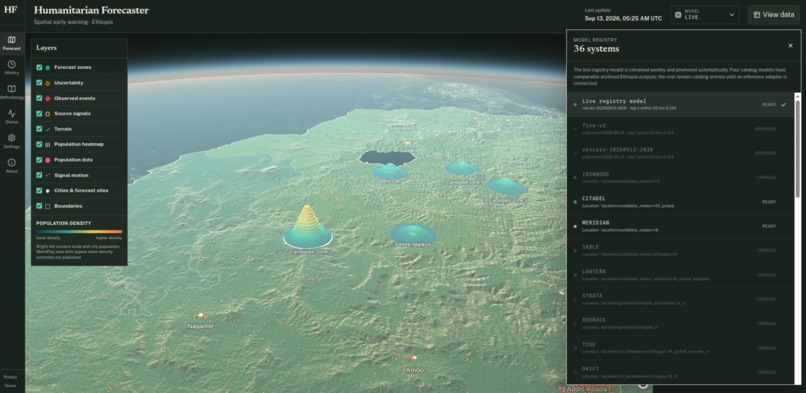The width and height of the screenshot is (806, 393).
Task: Toggle the Population heatmap checkbox
Action: 39,144
